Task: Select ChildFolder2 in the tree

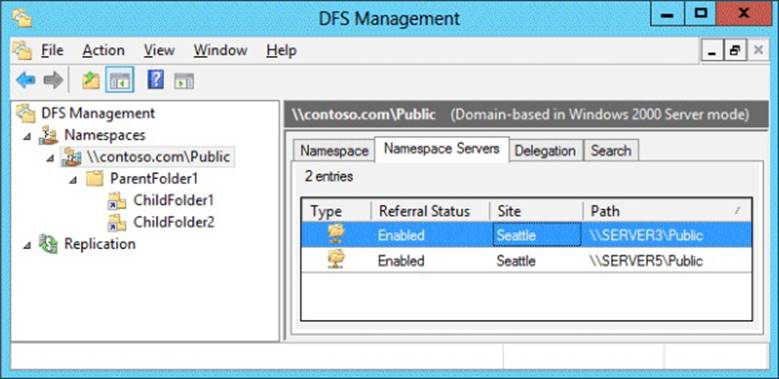Action: tap(173, 223)
